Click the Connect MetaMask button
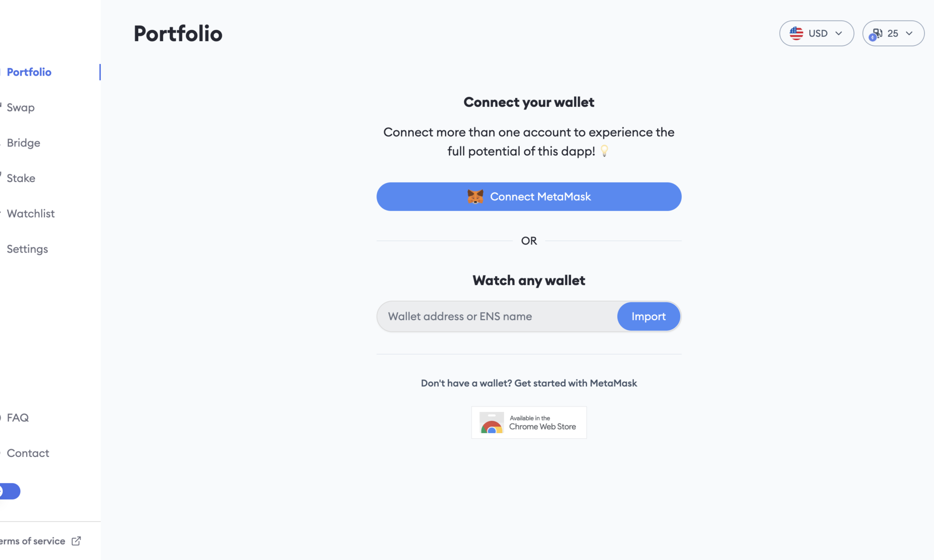 tap(529, 196)
